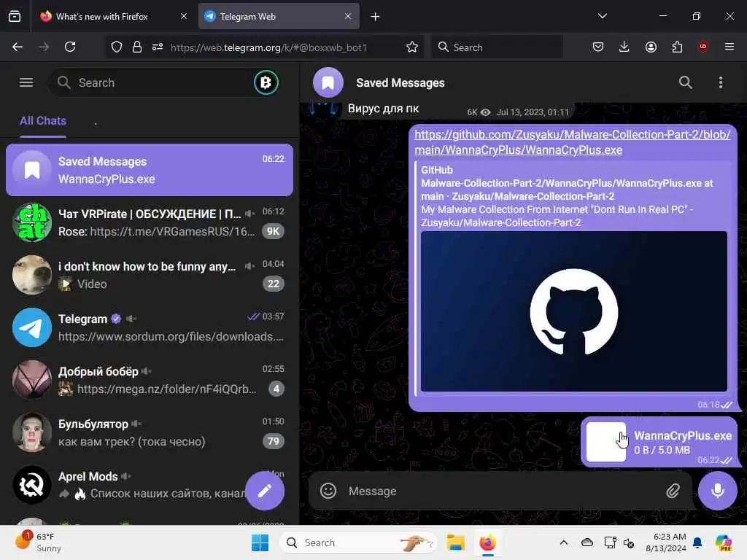Viewport: 747px width, 560px height.
Task: Open the Добрый бобёр chat
Action: [149, 379]
